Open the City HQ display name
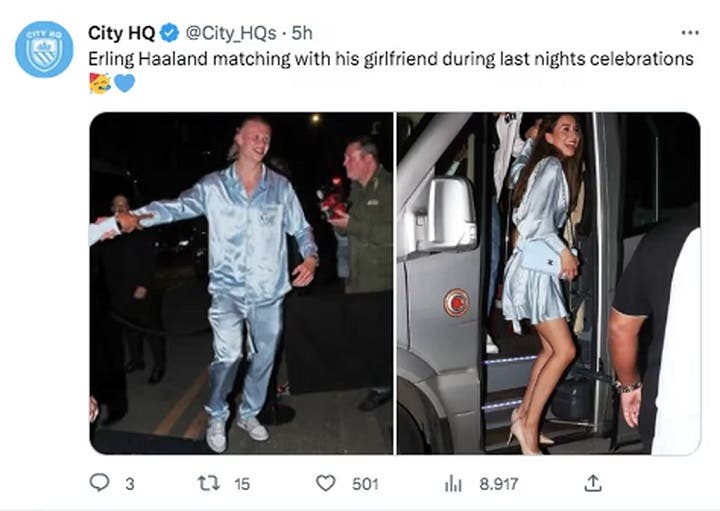This screenshot has height=511, width=720. (x=122, y=33)
